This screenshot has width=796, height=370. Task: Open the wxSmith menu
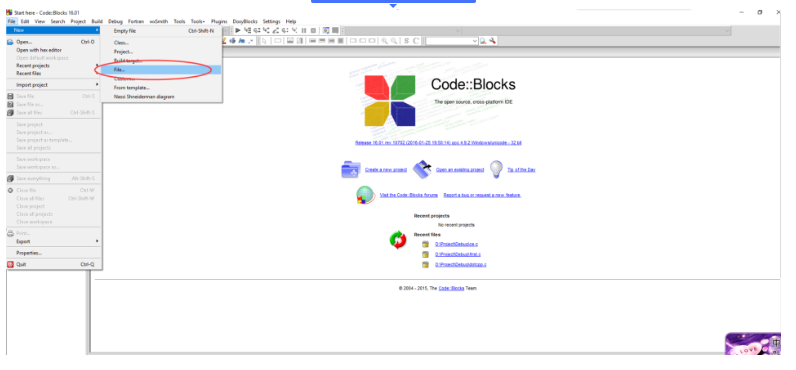[159, 22]
